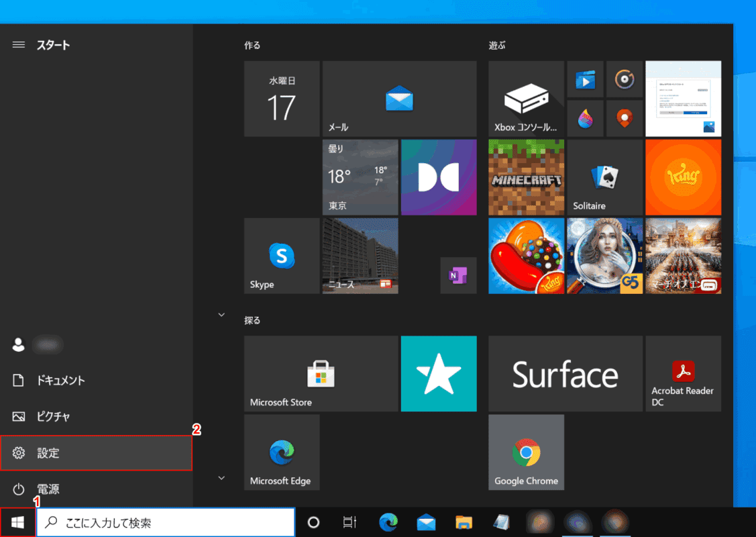Open the Paint 3D small tile

coord(586,118)
